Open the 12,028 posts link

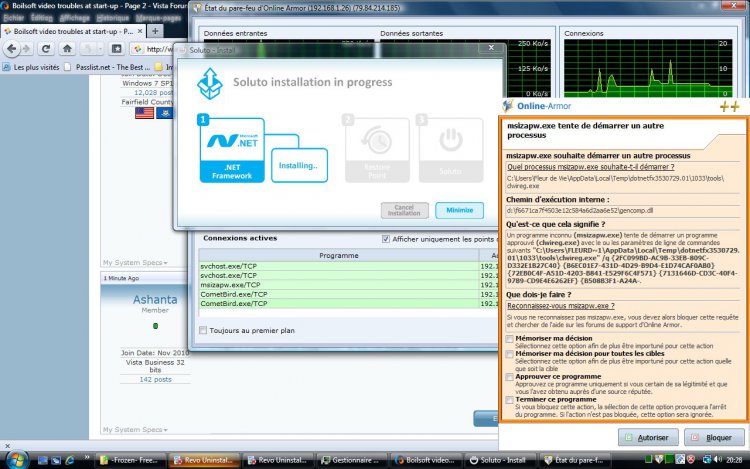coord(153,93)
